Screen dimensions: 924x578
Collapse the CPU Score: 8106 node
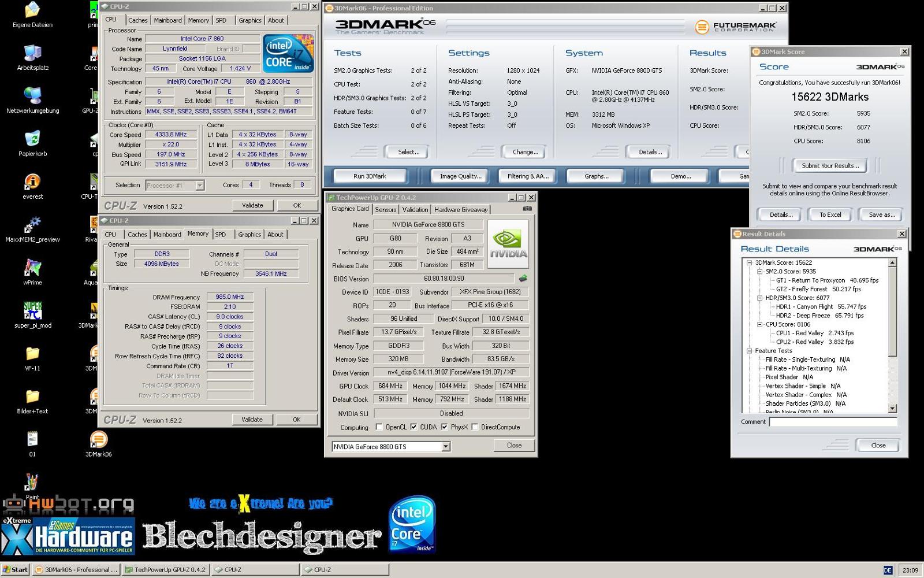[x=759, y=324]
